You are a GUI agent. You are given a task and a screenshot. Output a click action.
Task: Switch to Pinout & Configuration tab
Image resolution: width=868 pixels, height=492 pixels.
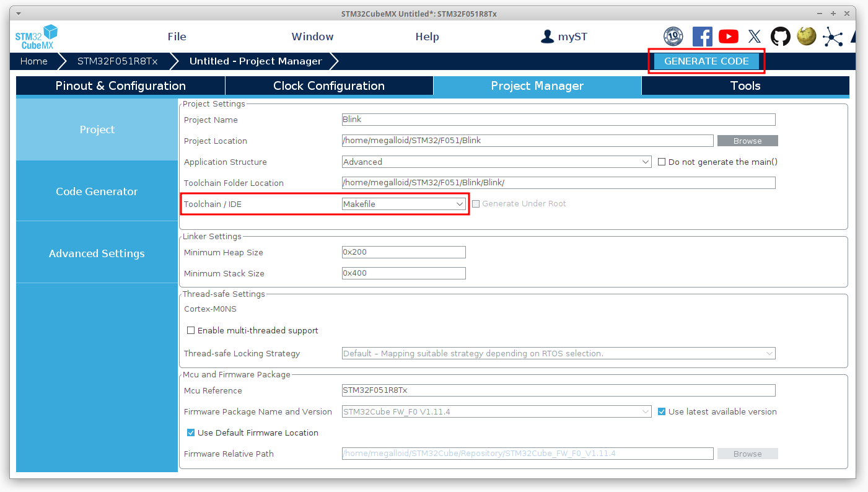[x=121, y=86]
